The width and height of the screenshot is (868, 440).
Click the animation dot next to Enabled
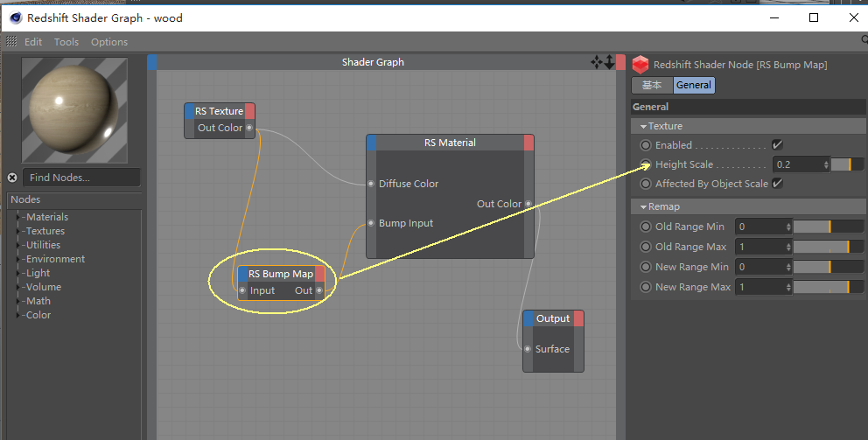tap(646, 145)
